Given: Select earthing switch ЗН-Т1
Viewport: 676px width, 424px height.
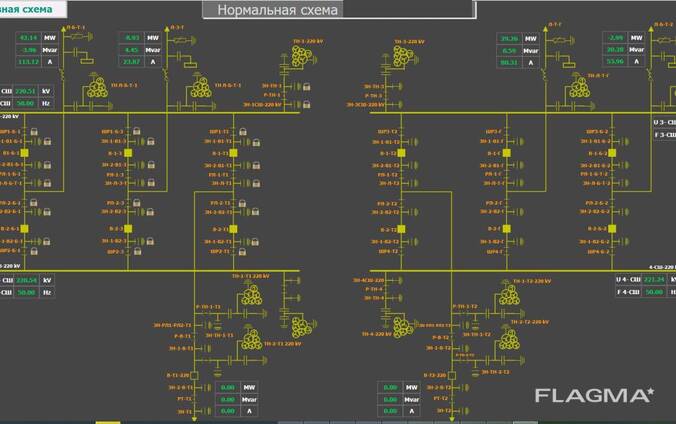Looking at the screenshot, I should (x=203, y=411).
